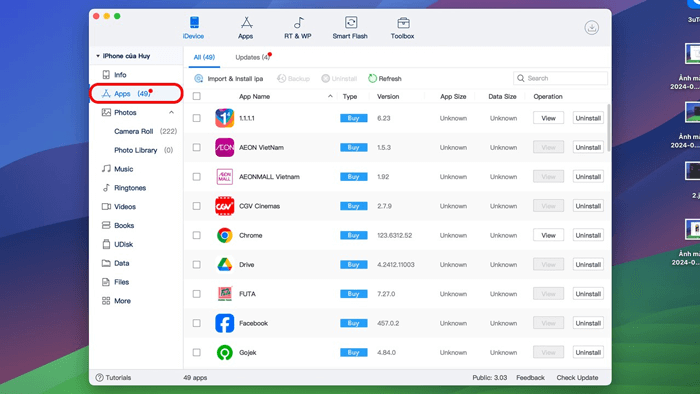Click the Drive app icon
The width and height of the screenshot is (700, 394).
coord(225,265)
